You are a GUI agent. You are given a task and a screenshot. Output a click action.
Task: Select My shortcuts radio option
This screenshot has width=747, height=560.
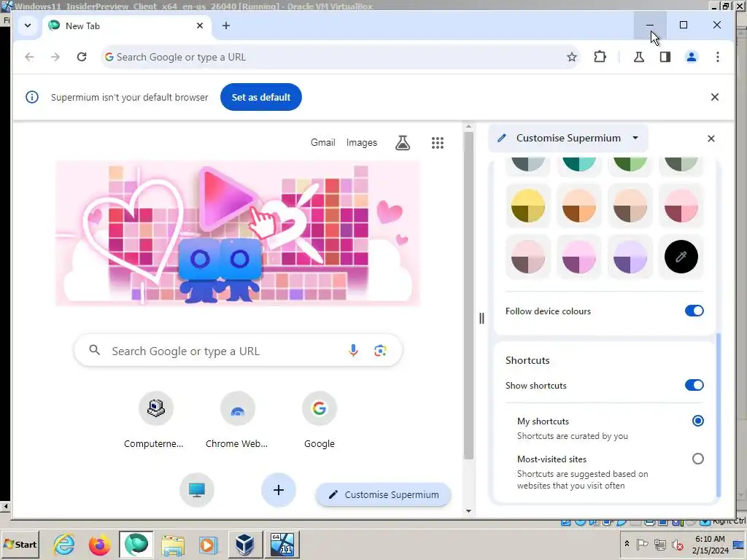(697, 421)
